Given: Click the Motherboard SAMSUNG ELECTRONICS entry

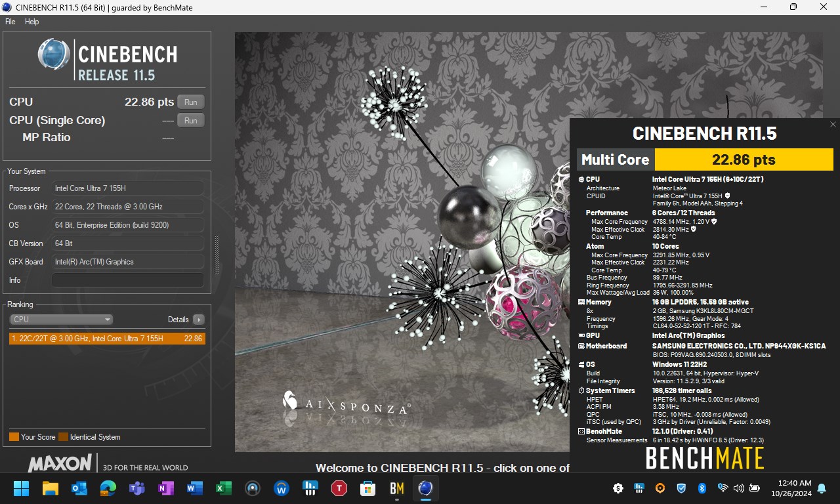Looking at the screenshot, I should tap(739, 346).
